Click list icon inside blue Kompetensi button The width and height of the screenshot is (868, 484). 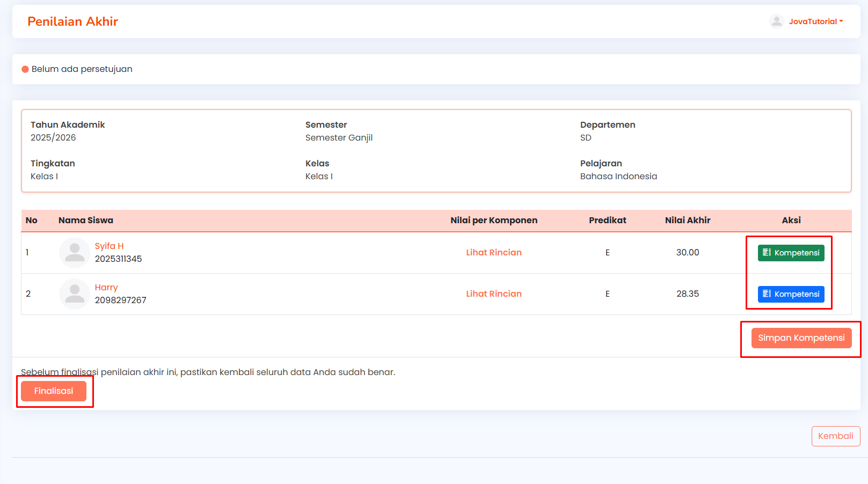tap(767, 294)
